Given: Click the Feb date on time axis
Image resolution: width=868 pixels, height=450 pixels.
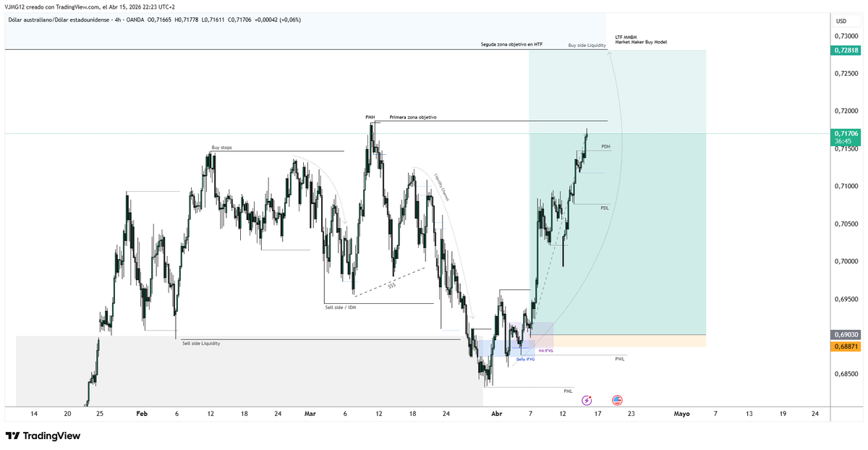Looking at the screenshot, I should point(142,414).
